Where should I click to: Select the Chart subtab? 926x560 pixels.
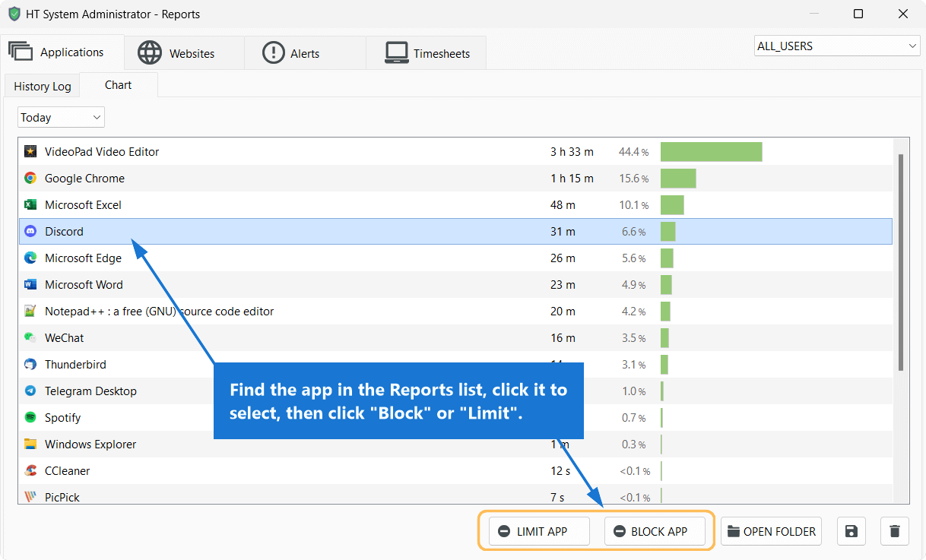[119, 85]
